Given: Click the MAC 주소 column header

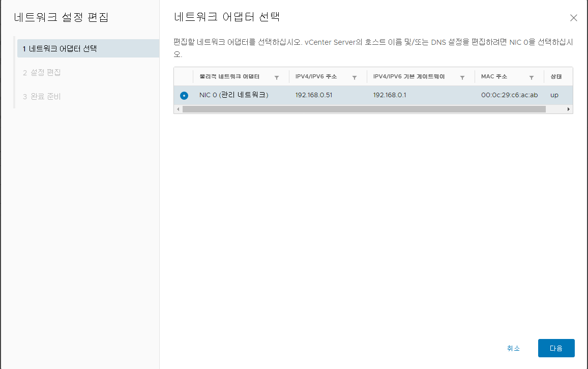Looking at the screenshot, I should [494, 76].
